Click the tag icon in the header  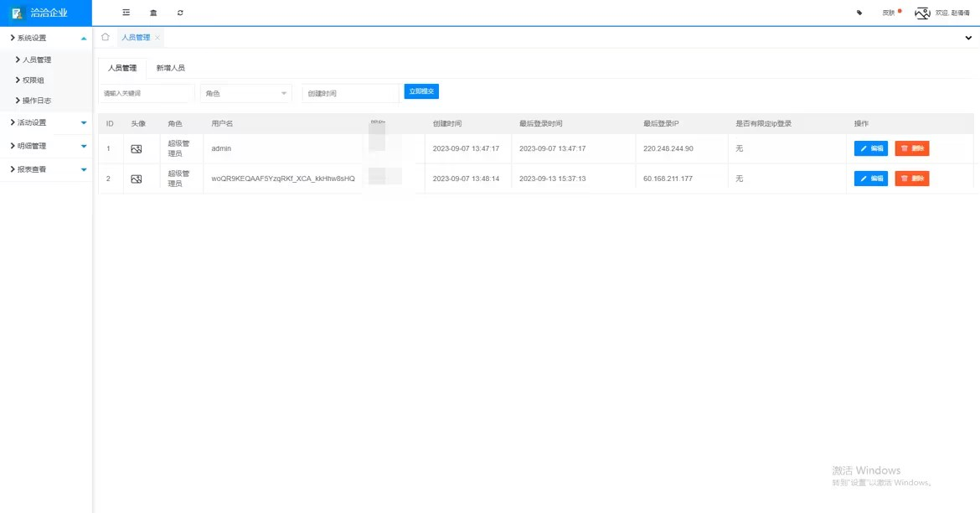859,13
